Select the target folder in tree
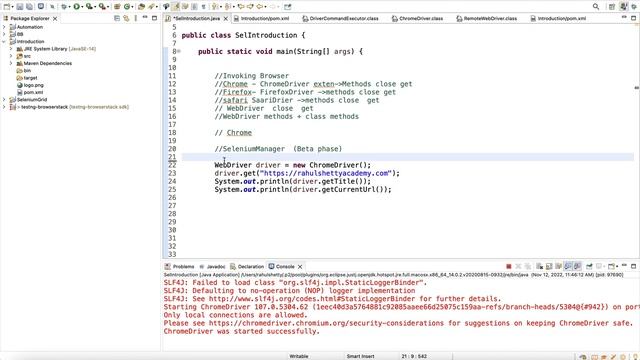640x360 pixels. coord(27,78)
